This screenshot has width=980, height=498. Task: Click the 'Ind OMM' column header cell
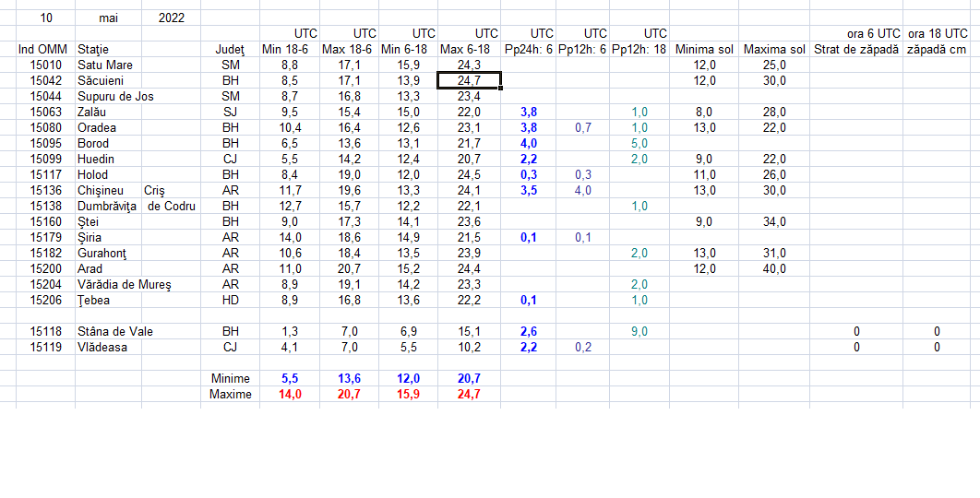click(x=45, y=50)
